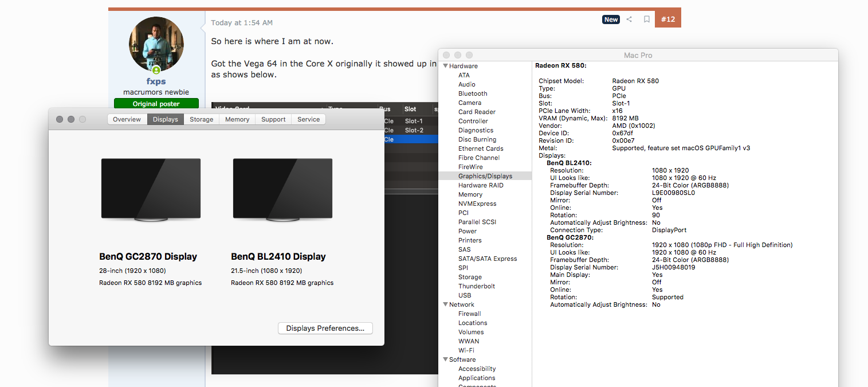Open the #12 post number link
Viewport: 868px width, 387px height.
coord(668,19)
